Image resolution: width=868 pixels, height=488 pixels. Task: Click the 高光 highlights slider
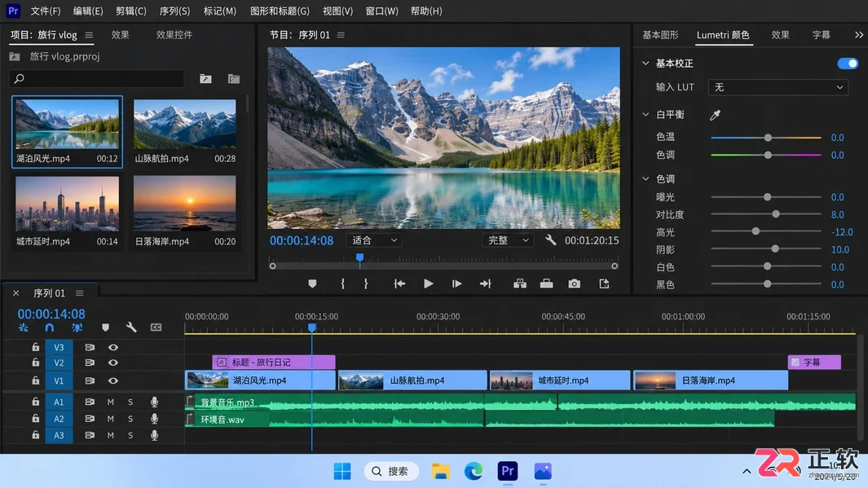pos(766,231)
